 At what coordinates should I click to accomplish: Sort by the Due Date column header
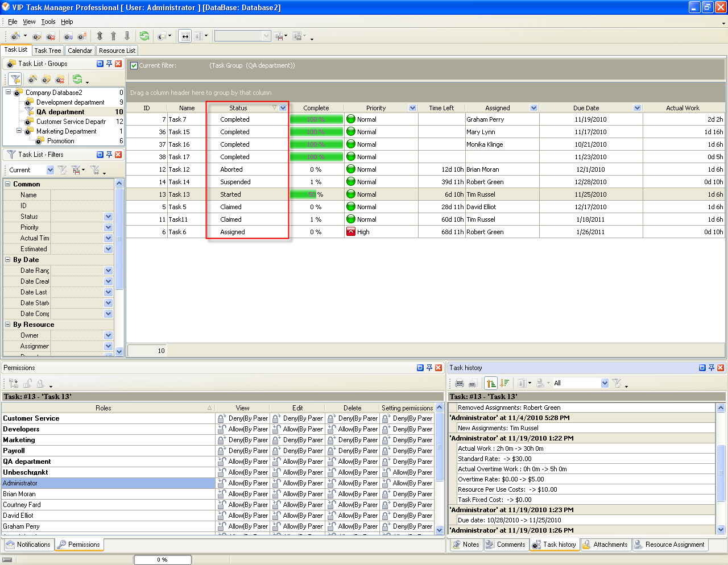coord(586,108)
